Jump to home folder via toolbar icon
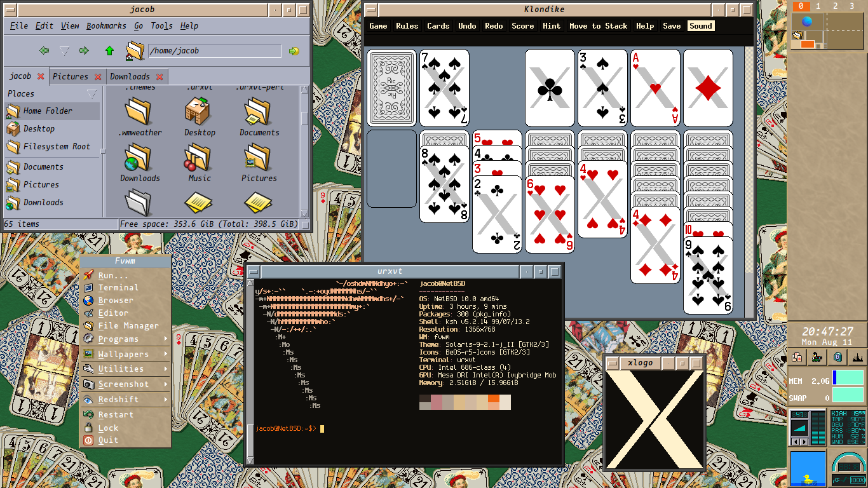The height and width of the screenshot is (488, 868). point(135,51)
